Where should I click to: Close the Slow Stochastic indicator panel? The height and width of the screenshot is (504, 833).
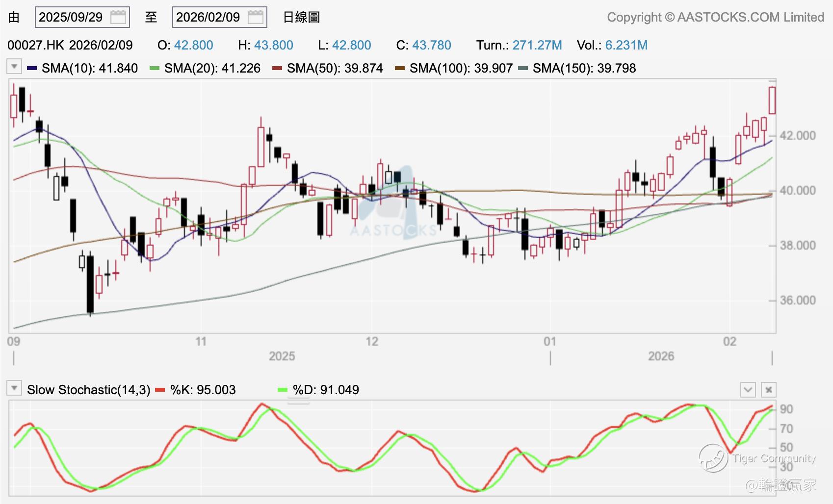(768, 390)
